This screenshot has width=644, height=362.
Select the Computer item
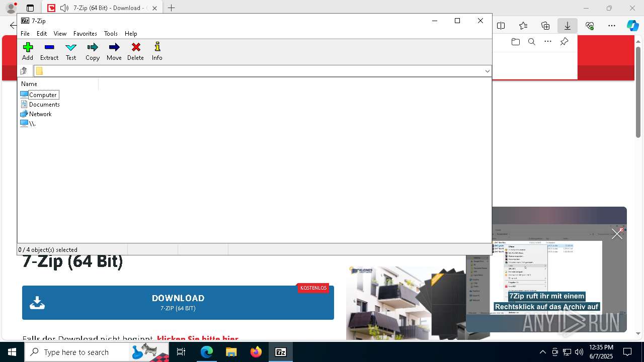(x=40, y=95)
